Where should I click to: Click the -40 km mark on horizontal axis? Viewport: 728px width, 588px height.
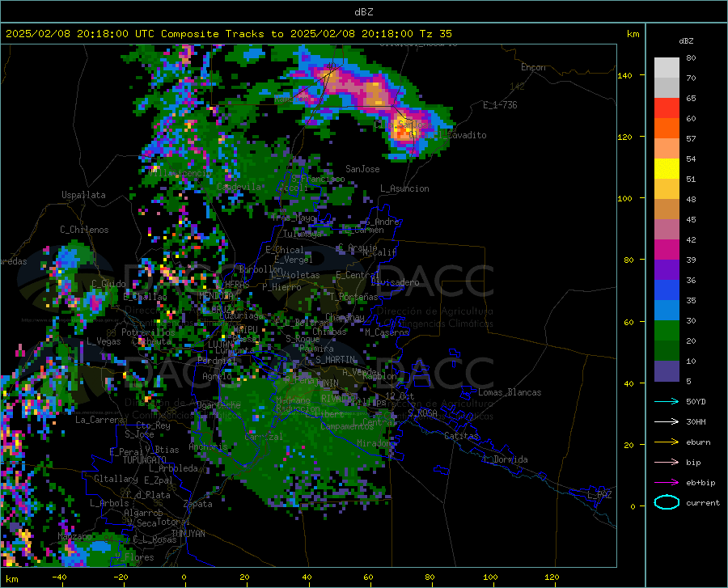[59, 577]
